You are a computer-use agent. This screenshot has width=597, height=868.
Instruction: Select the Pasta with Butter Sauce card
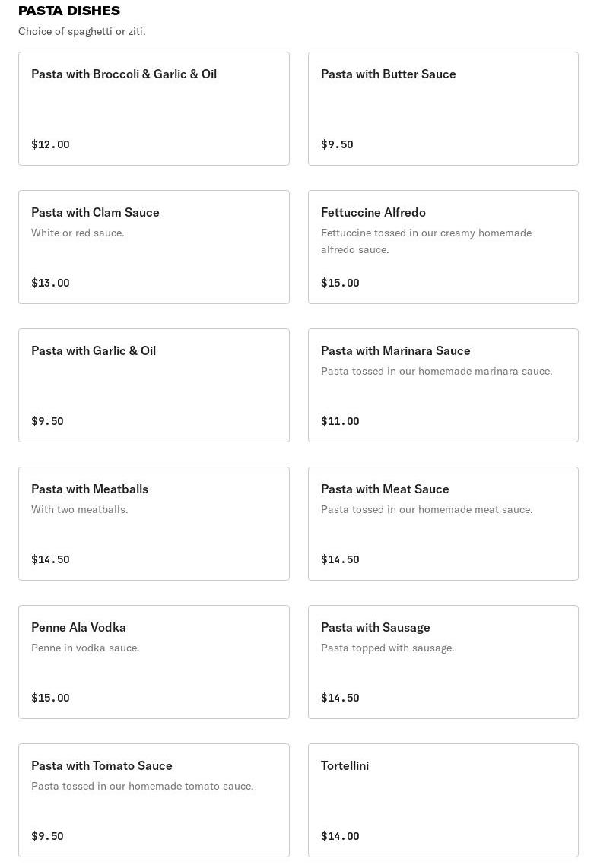pos(443,109)
